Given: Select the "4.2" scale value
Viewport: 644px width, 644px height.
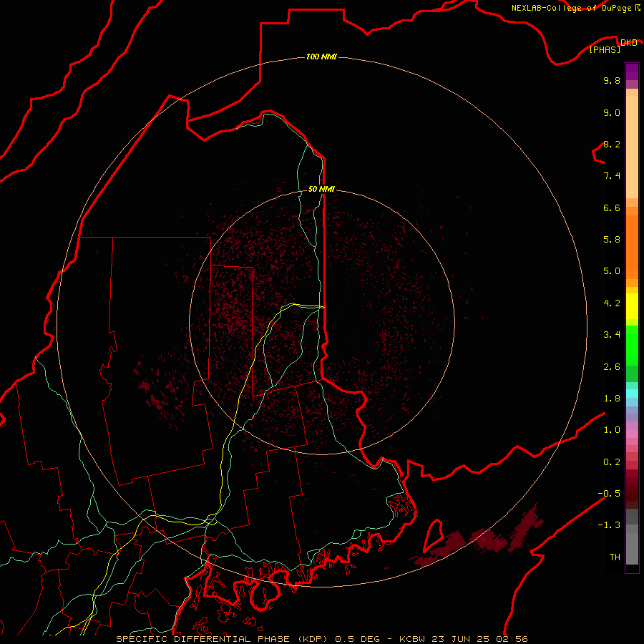Looking at the screenshot, I should tap(612, 303).
